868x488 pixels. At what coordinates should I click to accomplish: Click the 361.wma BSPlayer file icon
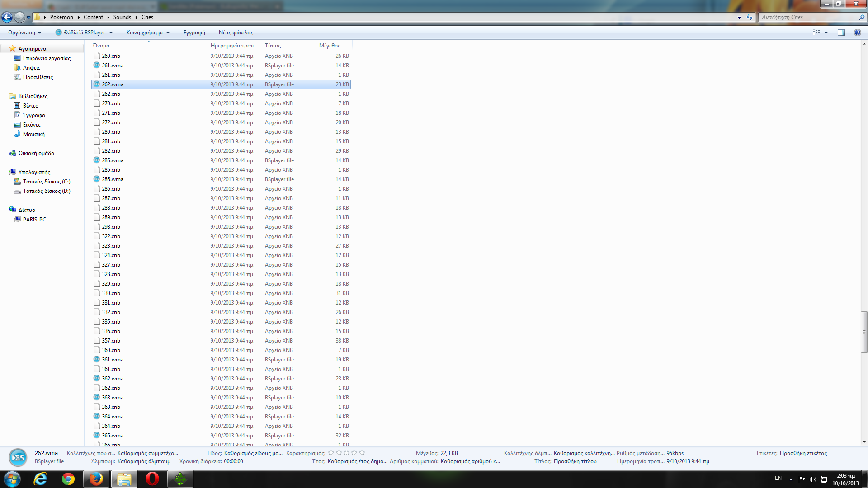97,360
